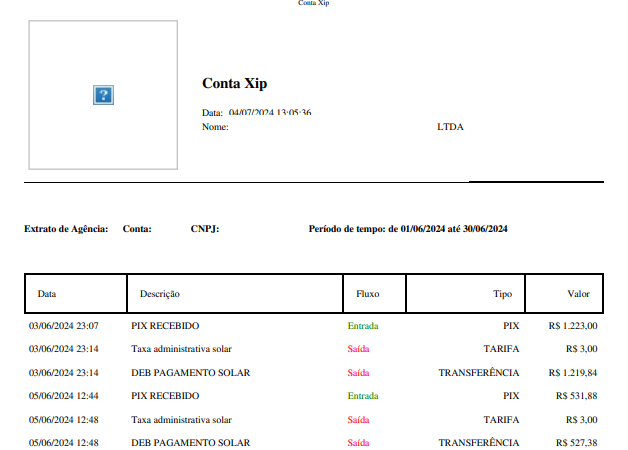Click 'TARIFA' in the 03/06/2024 23:14 row
Image resolution: width=628 pixels, height=450 pixels.
501,349
